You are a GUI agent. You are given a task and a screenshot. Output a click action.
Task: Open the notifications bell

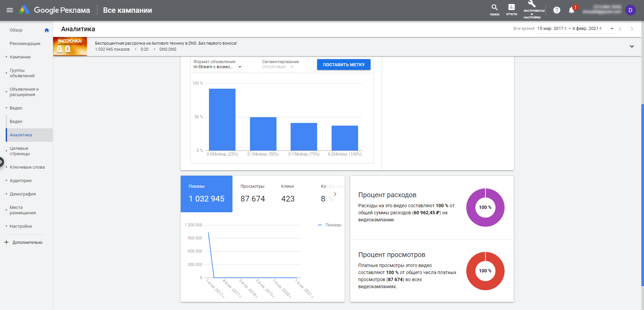click(x=572, y=10)
